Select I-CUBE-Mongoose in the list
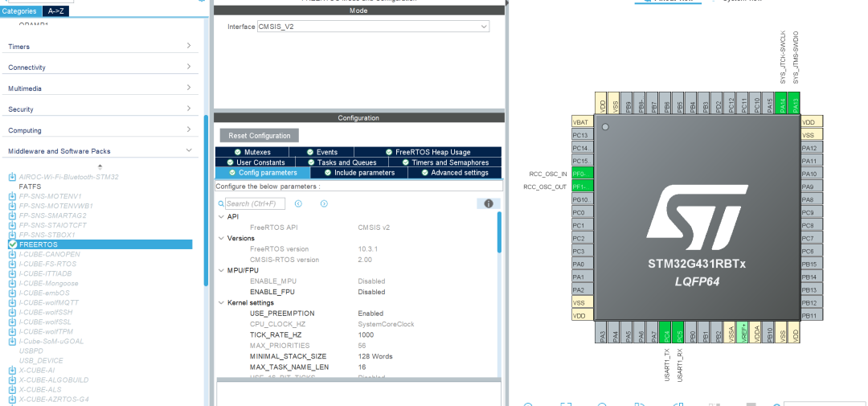 (49, 283)
